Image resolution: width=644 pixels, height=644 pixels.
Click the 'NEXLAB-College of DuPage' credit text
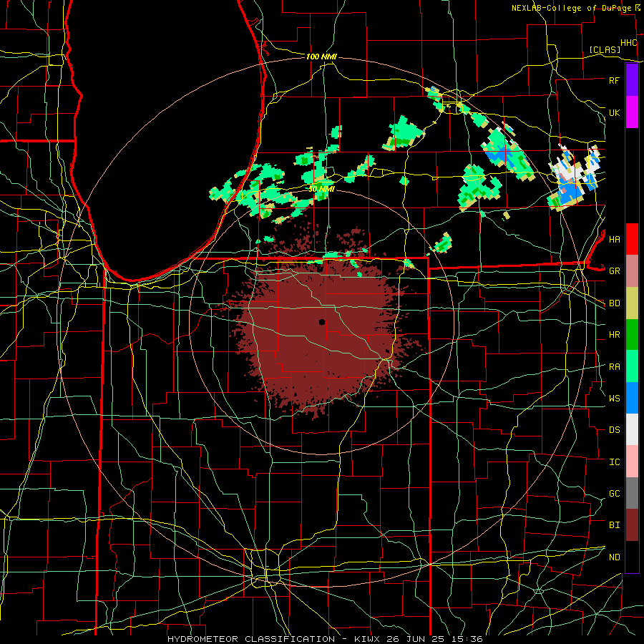click(x=571, y=8)
